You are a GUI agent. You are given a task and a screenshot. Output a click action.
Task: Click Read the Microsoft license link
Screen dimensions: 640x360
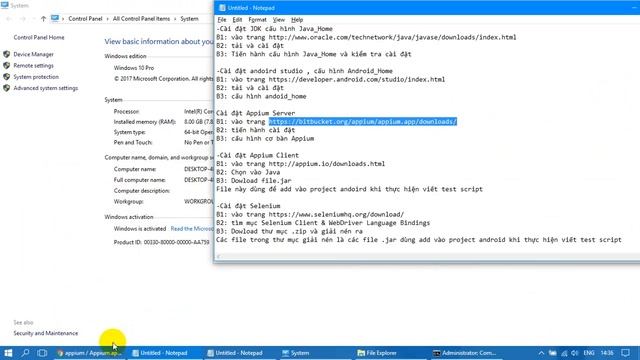[x=192, y=229]
